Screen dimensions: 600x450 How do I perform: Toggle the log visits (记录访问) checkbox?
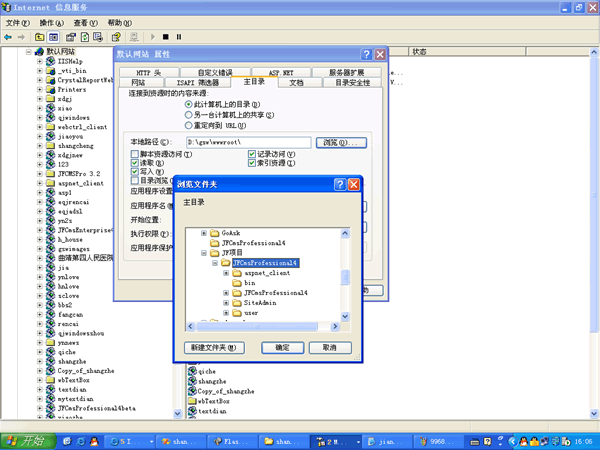tap(251, 154)
